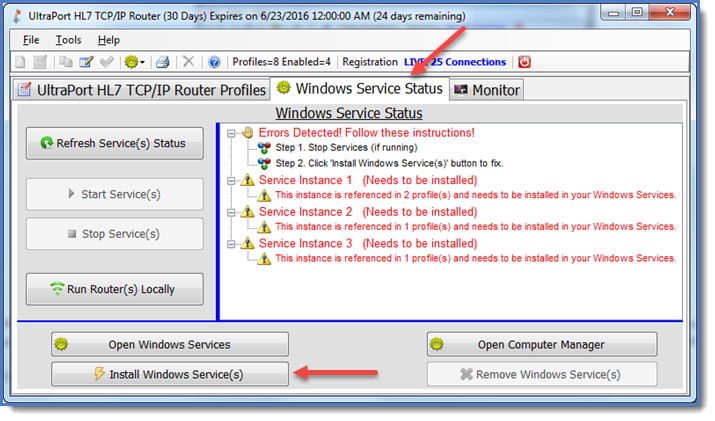715x421 pixels.
Task: Click the greyed edit document toolbar icon
Action: coord(41,62)
